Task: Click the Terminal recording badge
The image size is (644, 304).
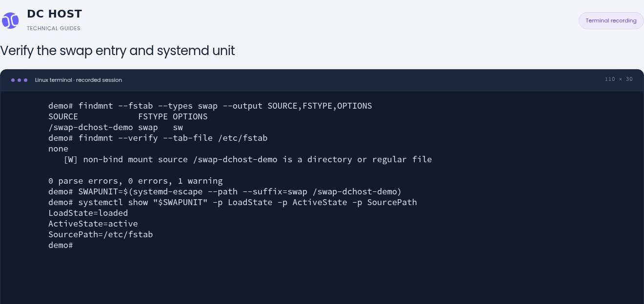Action: 611,20
